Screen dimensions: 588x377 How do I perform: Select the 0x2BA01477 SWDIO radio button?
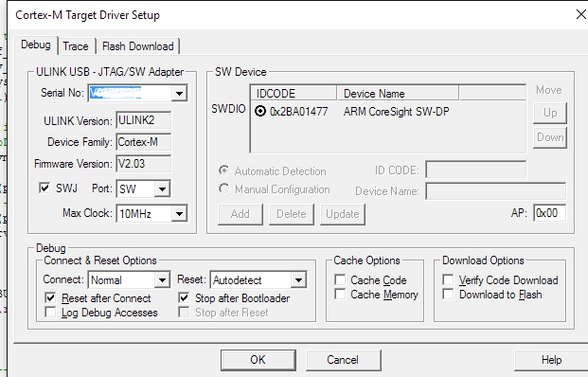coord(259,111)
